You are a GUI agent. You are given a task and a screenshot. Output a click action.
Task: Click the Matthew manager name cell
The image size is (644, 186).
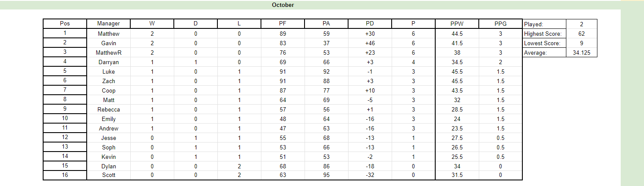coord(108,34)
